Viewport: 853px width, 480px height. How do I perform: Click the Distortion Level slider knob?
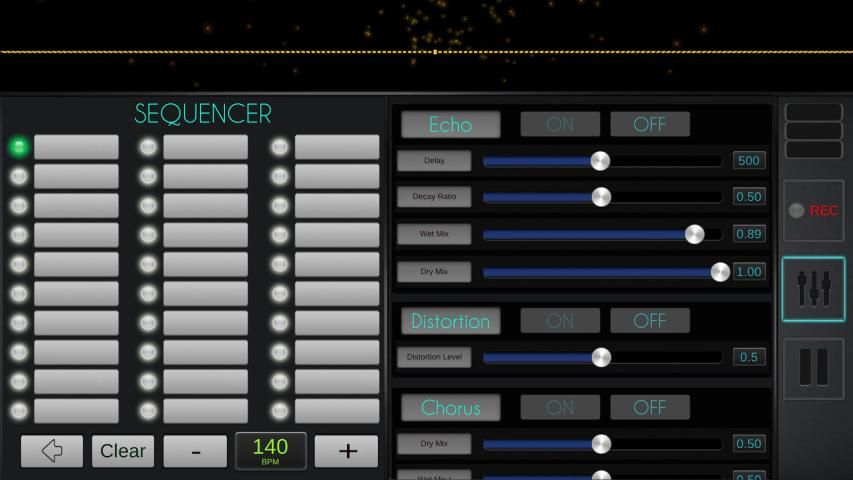click(601, 357)
